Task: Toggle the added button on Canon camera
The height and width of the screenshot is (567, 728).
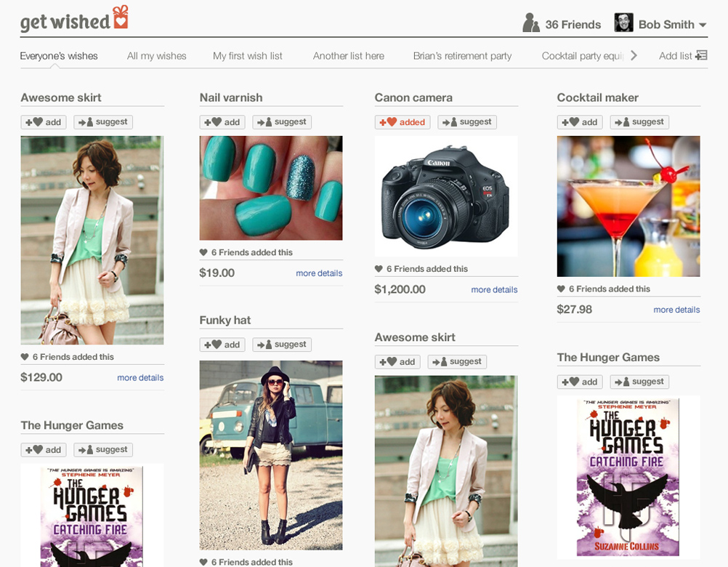Action: click(x=403, y=122)
